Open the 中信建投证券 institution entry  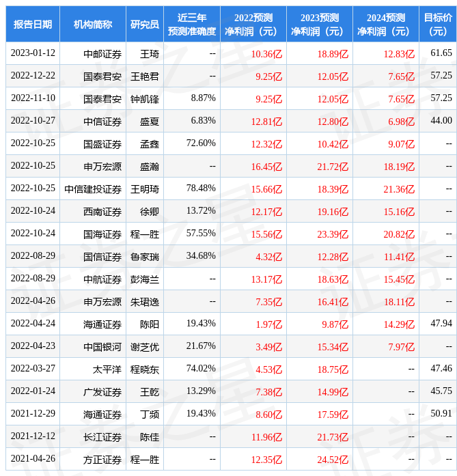(93, 189)
